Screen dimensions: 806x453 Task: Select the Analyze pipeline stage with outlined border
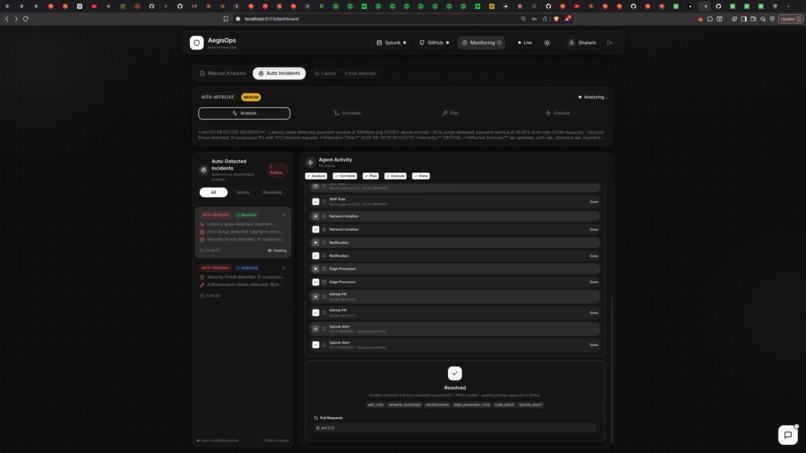coord(244,113)
